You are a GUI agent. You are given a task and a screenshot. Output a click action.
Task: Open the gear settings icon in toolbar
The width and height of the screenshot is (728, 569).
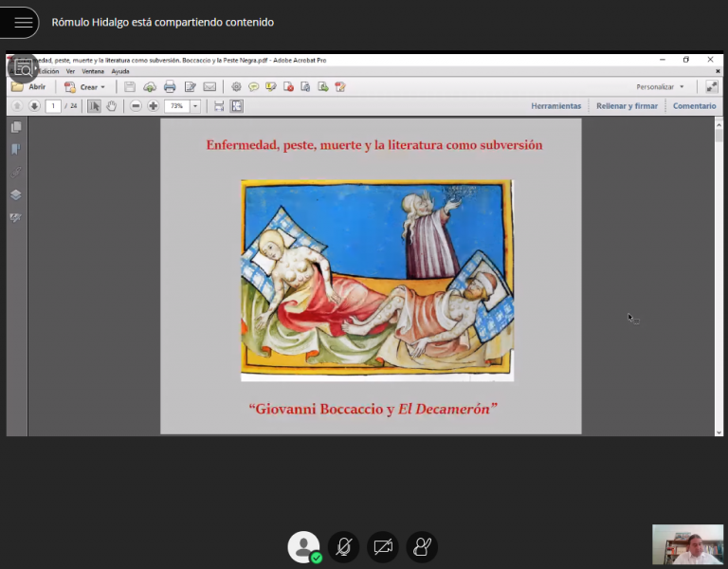[x=236, y=87]
